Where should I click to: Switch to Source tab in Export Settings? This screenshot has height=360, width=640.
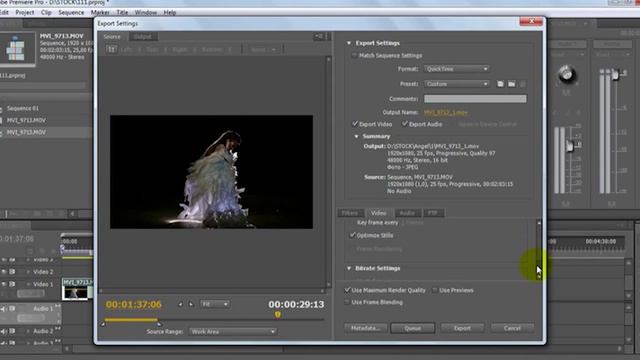112,37
